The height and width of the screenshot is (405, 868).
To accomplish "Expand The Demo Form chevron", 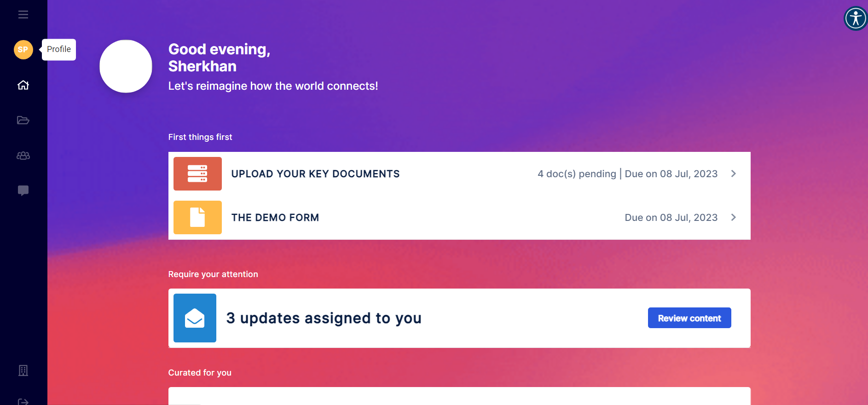I will pos(734,217).
